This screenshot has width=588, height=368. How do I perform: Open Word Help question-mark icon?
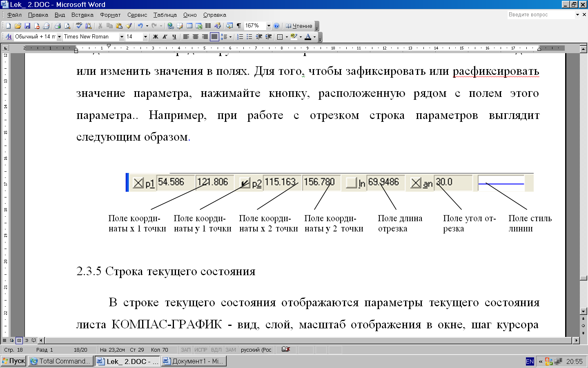[x=276, y=26]
